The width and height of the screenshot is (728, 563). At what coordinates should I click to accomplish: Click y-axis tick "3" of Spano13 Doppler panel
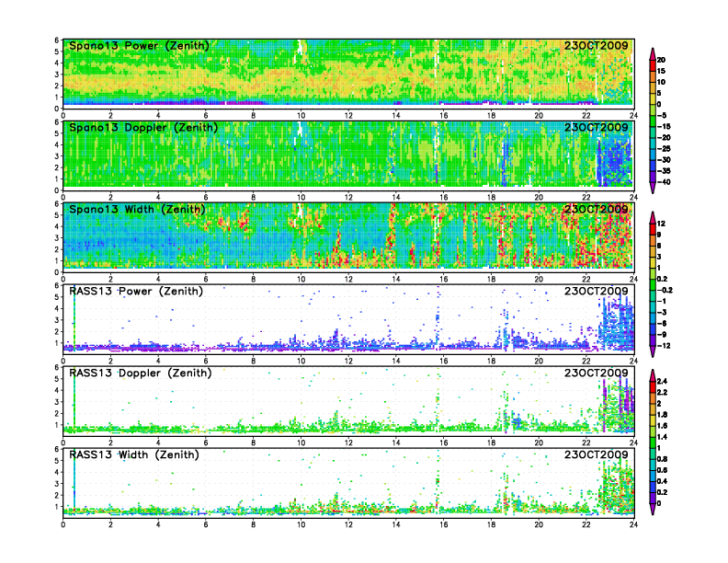coord(57,156)
